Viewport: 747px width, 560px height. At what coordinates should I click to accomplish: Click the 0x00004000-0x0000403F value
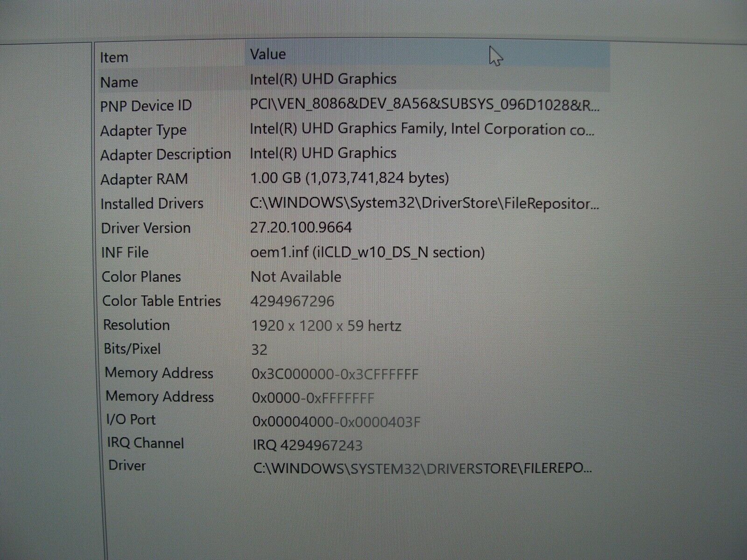point(337,422)
